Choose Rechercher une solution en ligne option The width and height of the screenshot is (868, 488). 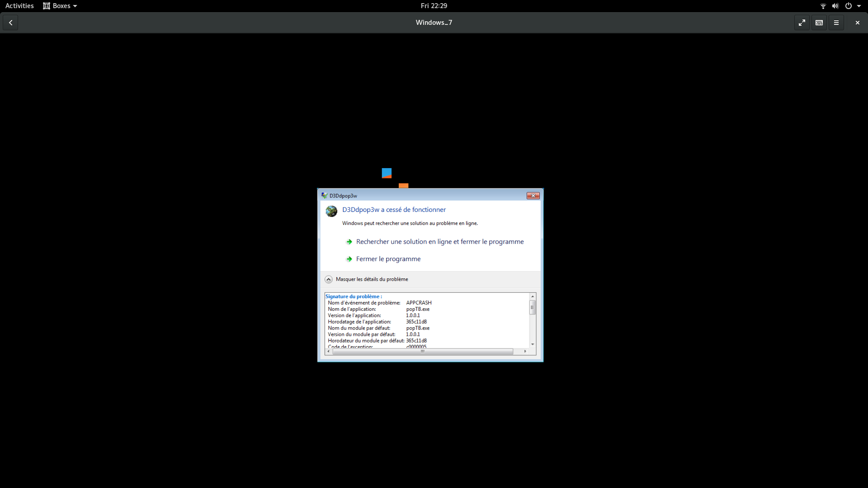440,242
